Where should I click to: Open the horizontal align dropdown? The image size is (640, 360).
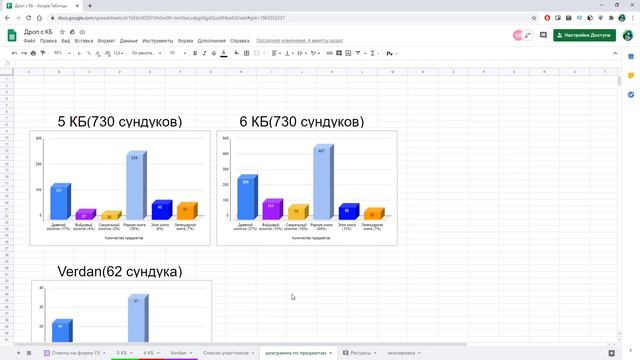point(276,53)
